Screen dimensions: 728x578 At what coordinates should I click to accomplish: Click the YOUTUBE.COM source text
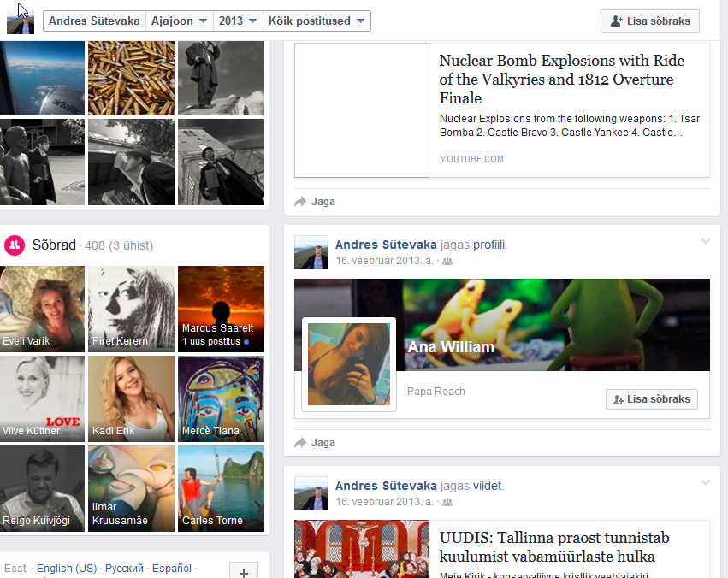[471, 159]
